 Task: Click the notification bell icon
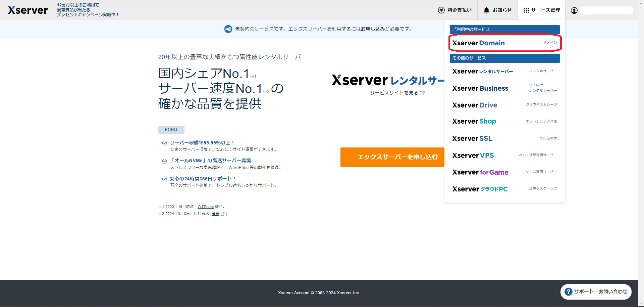pyautogui.click(x=486, y=10)
